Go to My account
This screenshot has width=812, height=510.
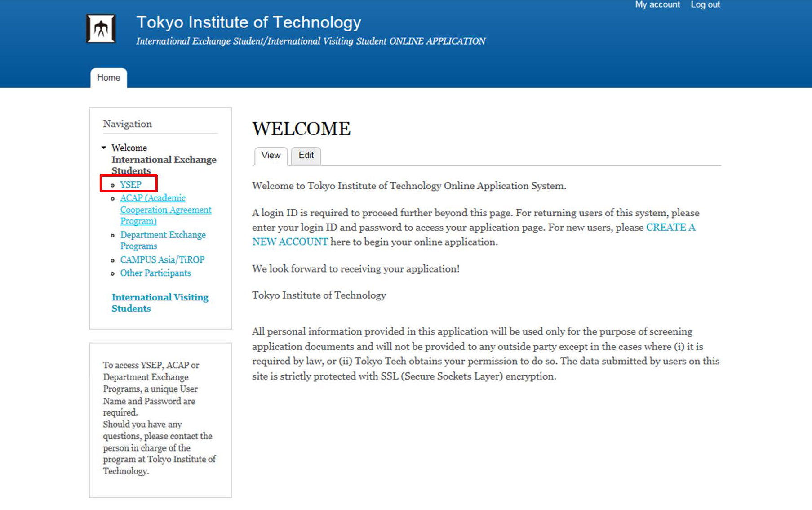tap(657, 4)
